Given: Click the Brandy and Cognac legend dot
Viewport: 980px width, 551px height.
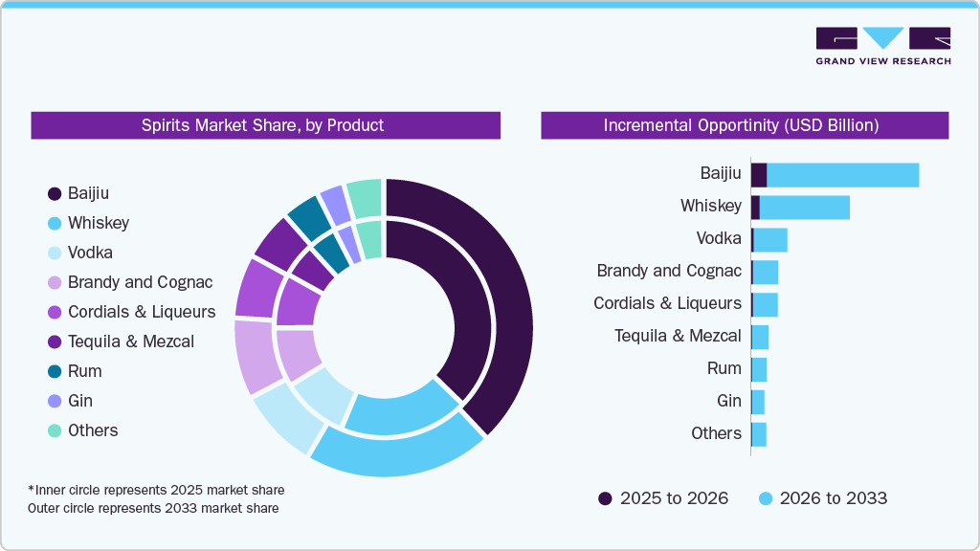Looking at the screenshot, I should tap(55, 282).
